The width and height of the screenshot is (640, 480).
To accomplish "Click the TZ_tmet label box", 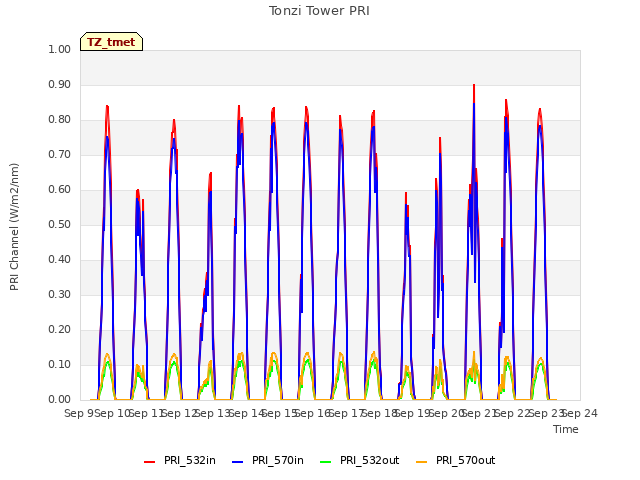I will tap(111, 42).
